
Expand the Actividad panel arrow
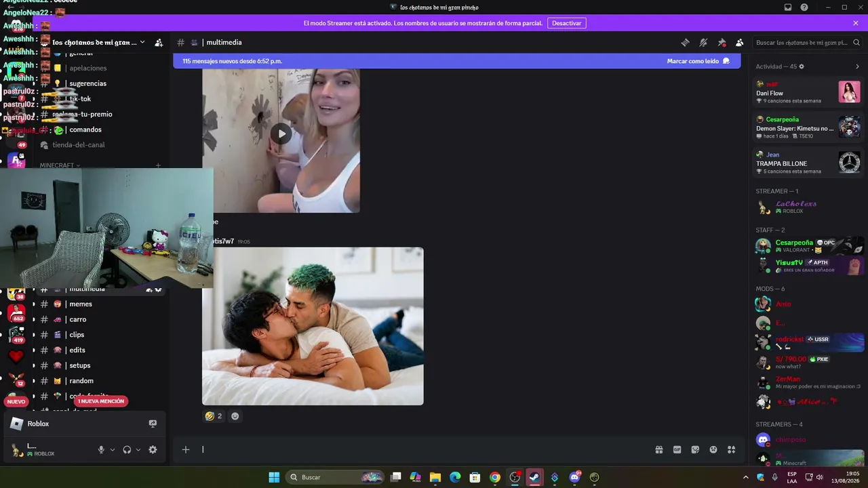857,66
